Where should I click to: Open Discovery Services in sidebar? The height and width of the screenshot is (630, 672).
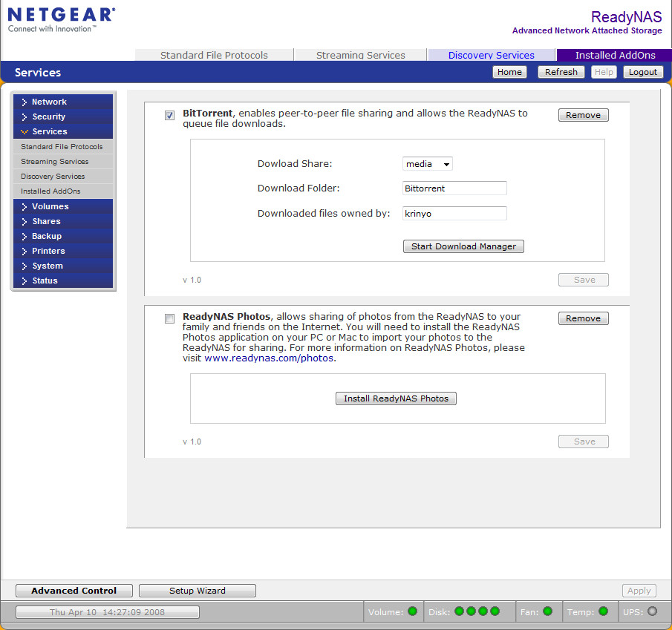pyautogui.click(x=63, y=177)
